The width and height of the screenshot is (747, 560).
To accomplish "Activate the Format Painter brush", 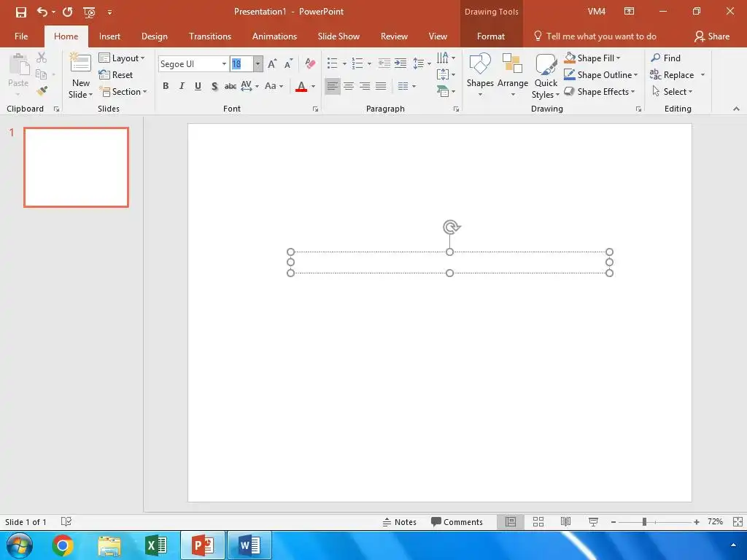I will (42, 90).
